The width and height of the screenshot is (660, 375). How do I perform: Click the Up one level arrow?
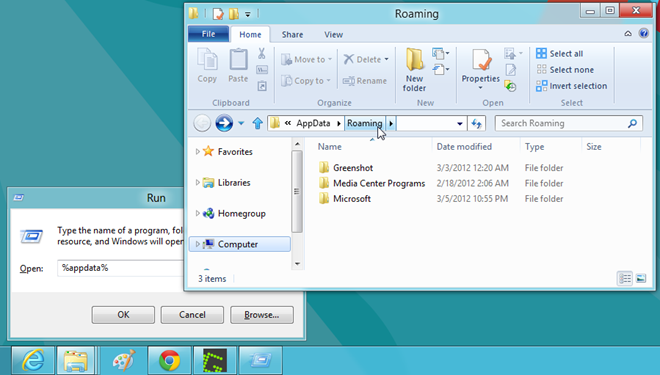pos(258,123)
